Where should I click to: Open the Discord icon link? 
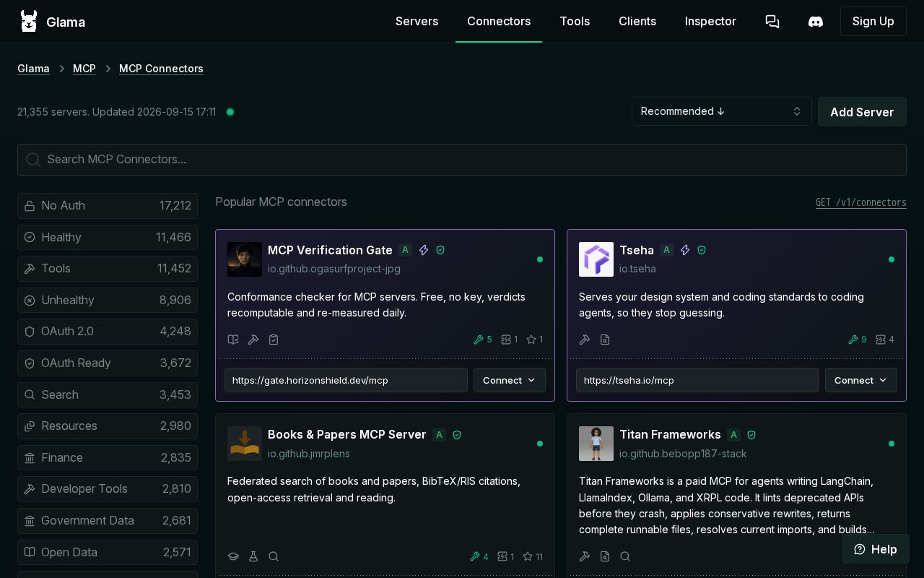pos(816,22)
